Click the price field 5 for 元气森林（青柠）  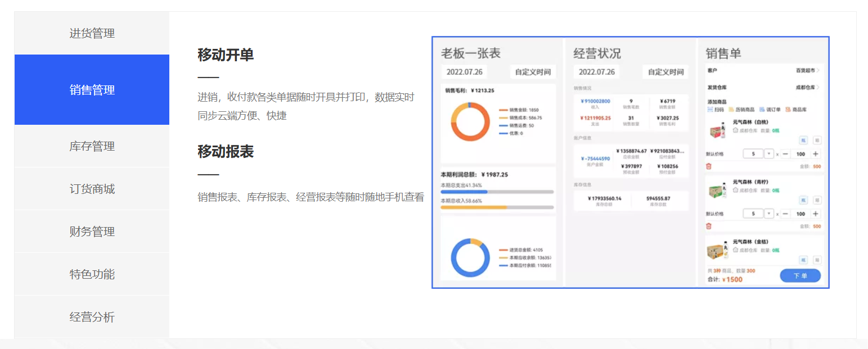pyautogui.click(x=753, y=214)
